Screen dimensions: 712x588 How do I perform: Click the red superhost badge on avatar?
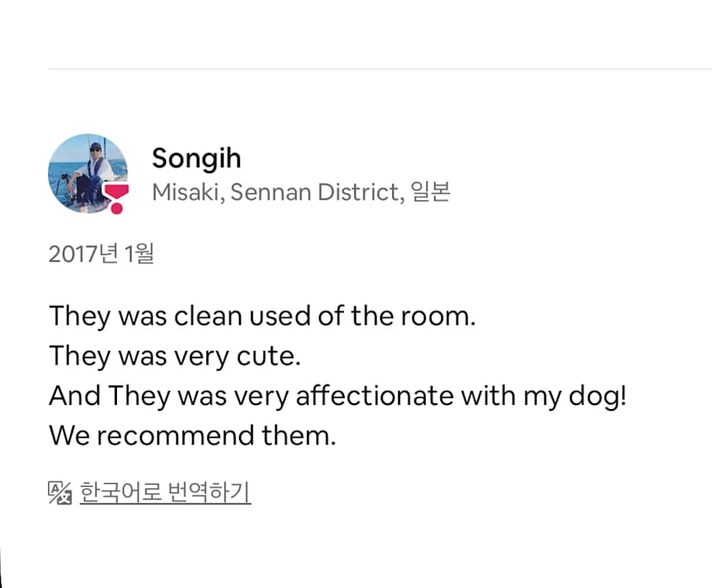coord(116,197)
